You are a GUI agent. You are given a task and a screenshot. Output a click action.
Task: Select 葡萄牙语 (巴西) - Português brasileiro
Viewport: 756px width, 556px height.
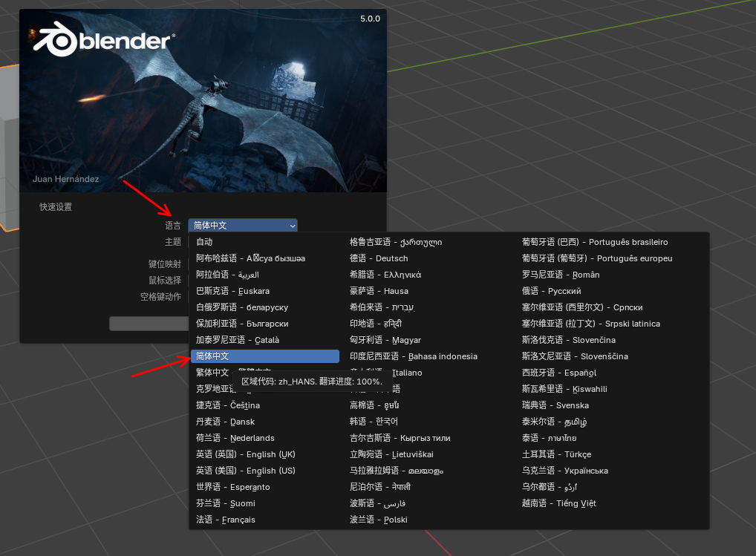[x=613, y=242]
